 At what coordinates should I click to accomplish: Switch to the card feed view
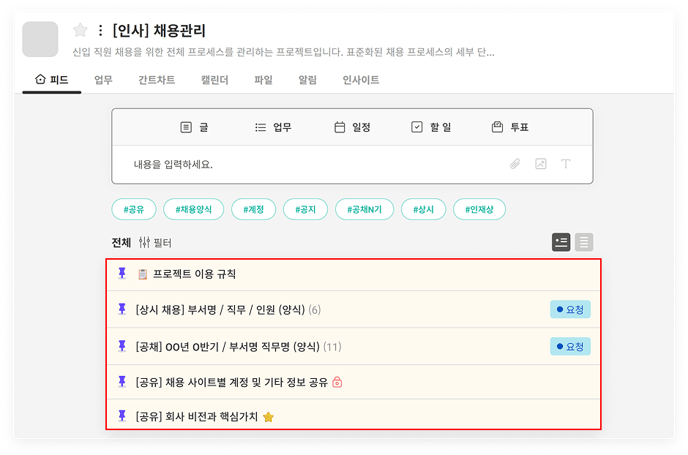pyautogui.click(x=561, y=242)
